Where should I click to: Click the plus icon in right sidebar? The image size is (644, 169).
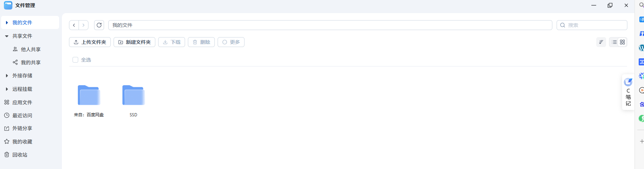pos(642,141)
